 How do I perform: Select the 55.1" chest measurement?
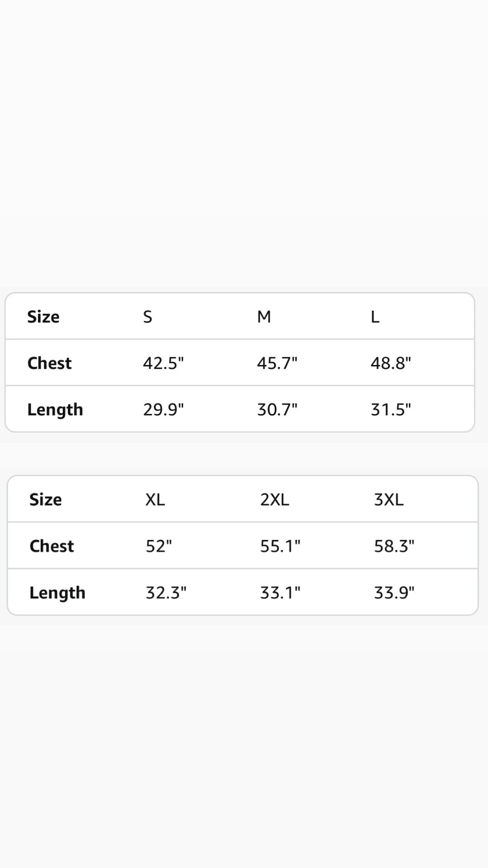pyautogui.click(x=280, y=546)
